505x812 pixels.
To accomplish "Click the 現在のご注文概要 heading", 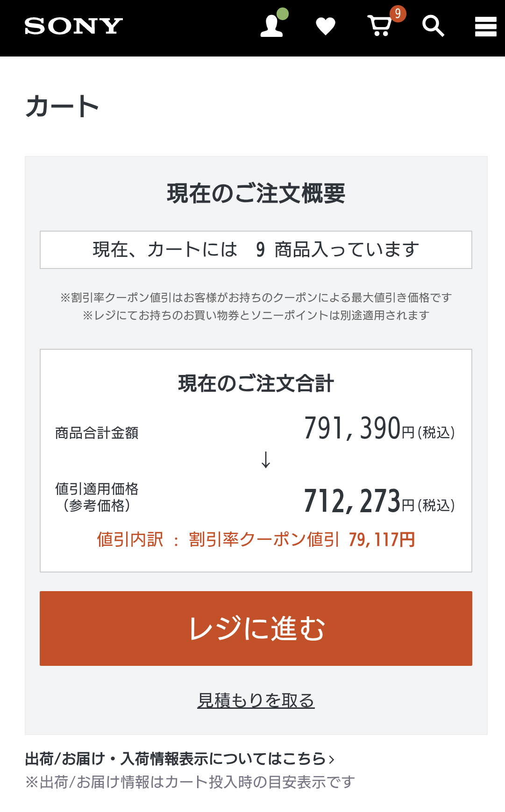I will (x=256, y=193).
